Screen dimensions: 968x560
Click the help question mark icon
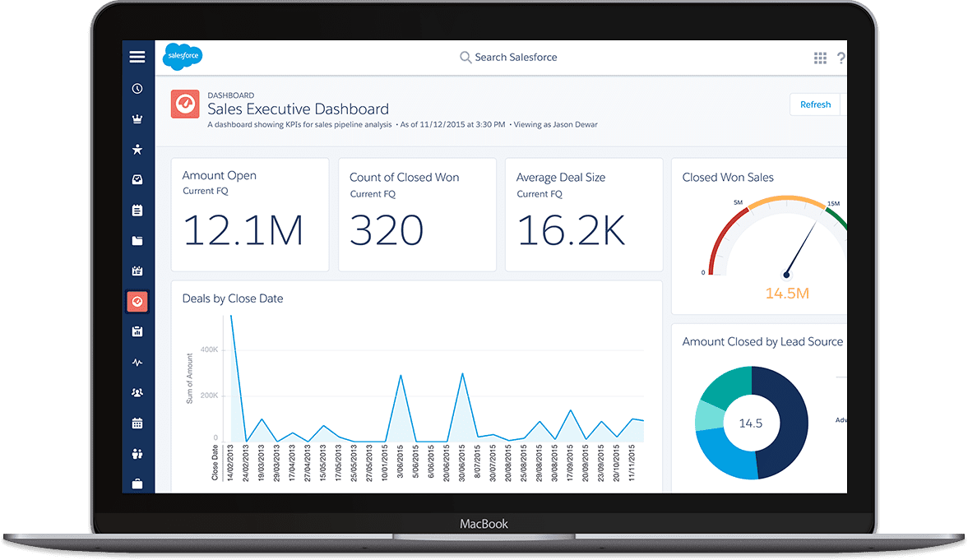pos(841,58)
